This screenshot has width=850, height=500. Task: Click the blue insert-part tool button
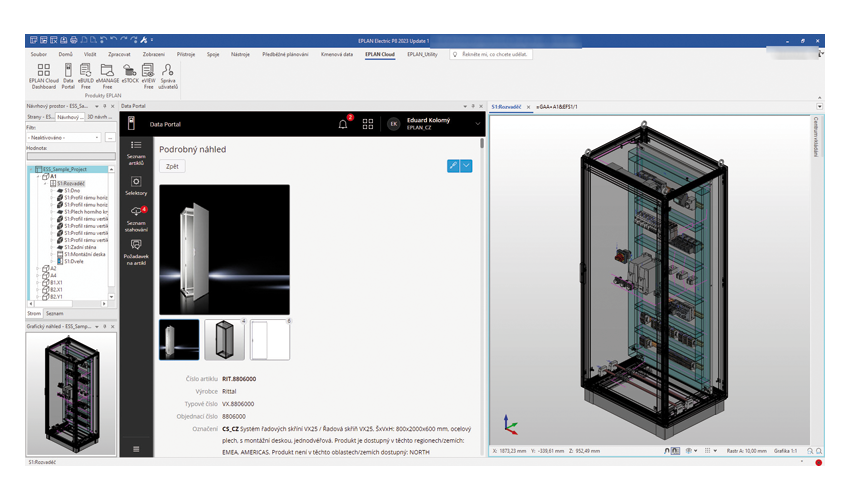(453, 166)
